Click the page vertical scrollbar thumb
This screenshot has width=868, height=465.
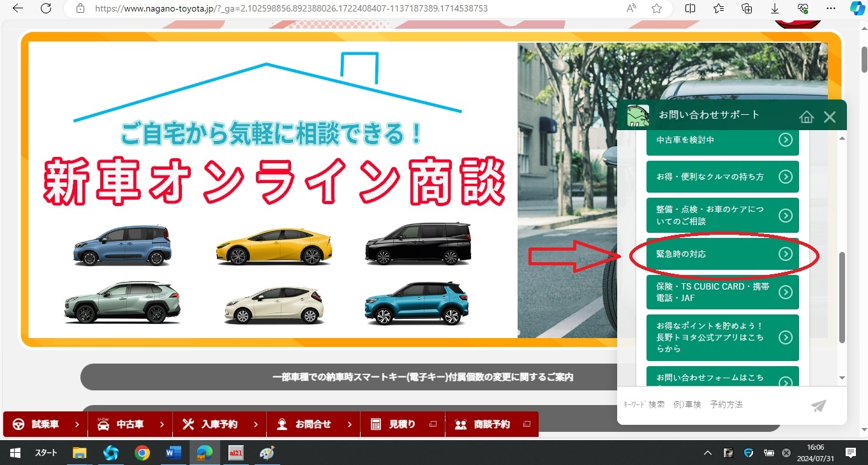(x=864, y=59)
